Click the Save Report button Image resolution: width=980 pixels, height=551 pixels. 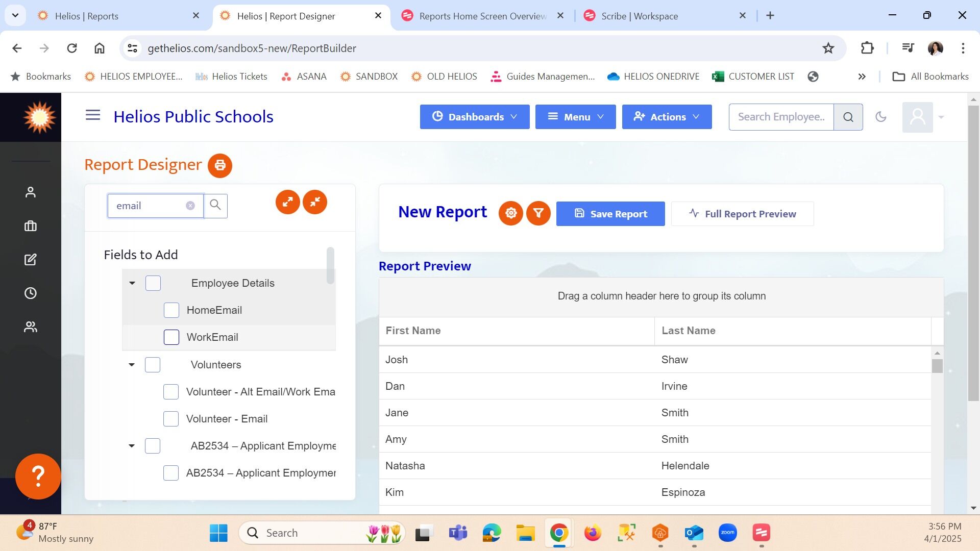pyautogui.click(x=610, y=214)
